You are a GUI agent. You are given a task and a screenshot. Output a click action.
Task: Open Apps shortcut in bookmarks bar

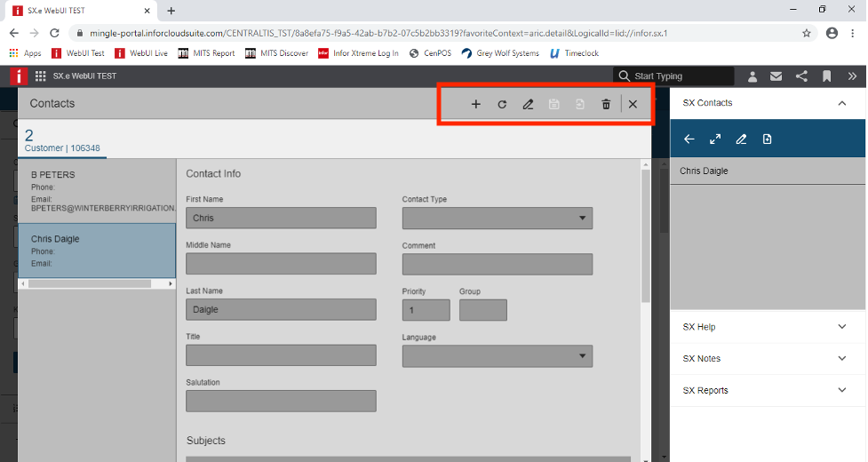pyautogui.click(x=26, y=53)
